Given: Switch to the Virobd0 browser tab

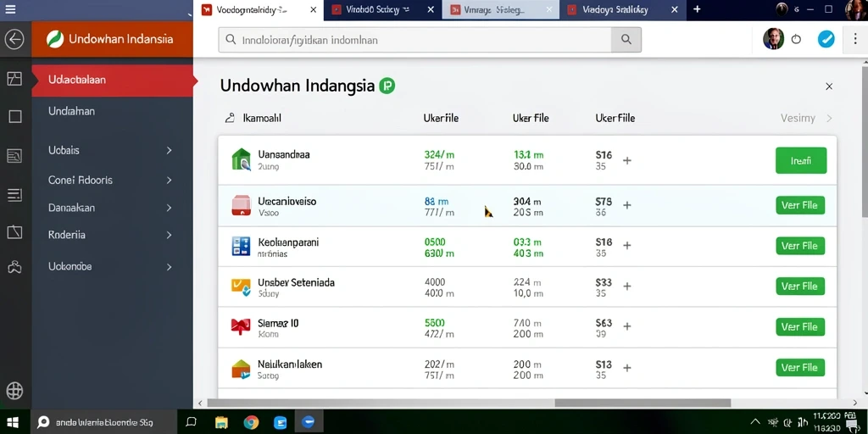Looking at the screenshot, I should [x=382, y=10].
